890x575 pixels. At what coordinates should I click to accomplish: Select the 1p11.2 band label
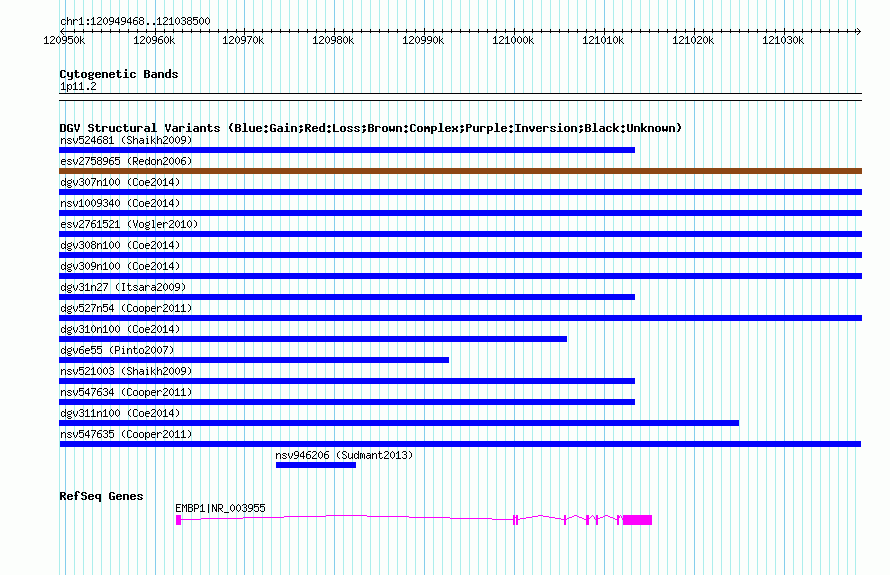tap(78, 86)
